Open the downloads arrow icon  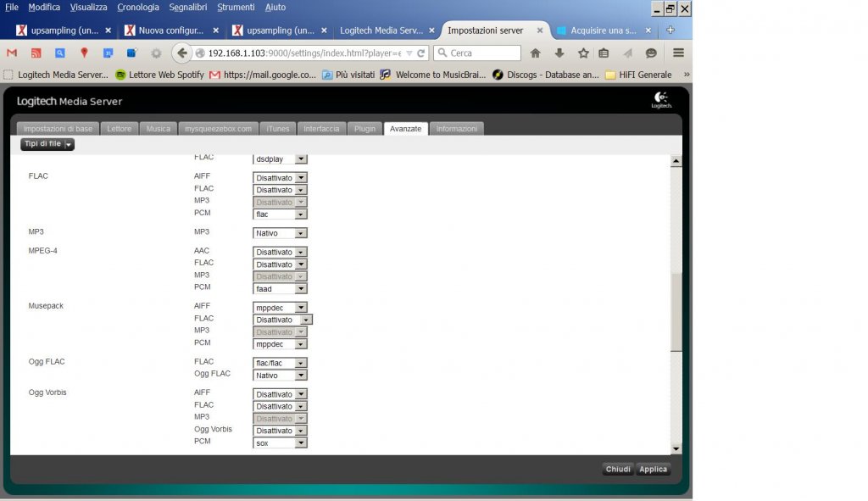tap(559, 53)
